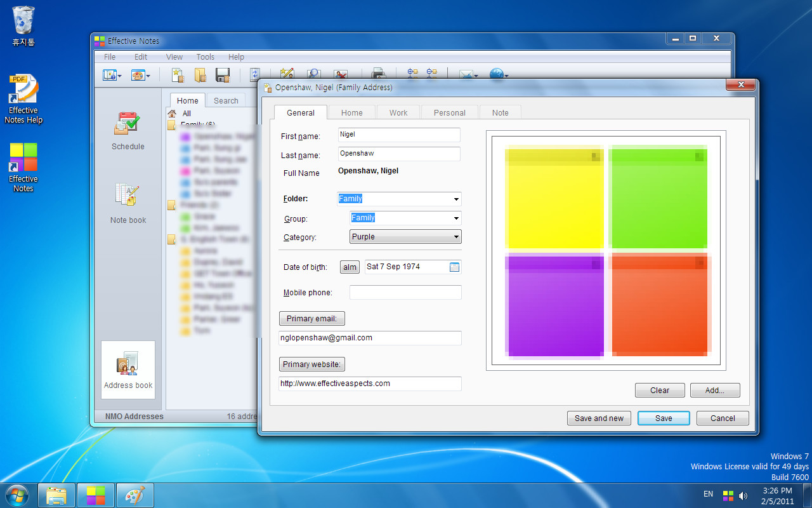Click the First name field containing Nigel

[x=399, y=135]
